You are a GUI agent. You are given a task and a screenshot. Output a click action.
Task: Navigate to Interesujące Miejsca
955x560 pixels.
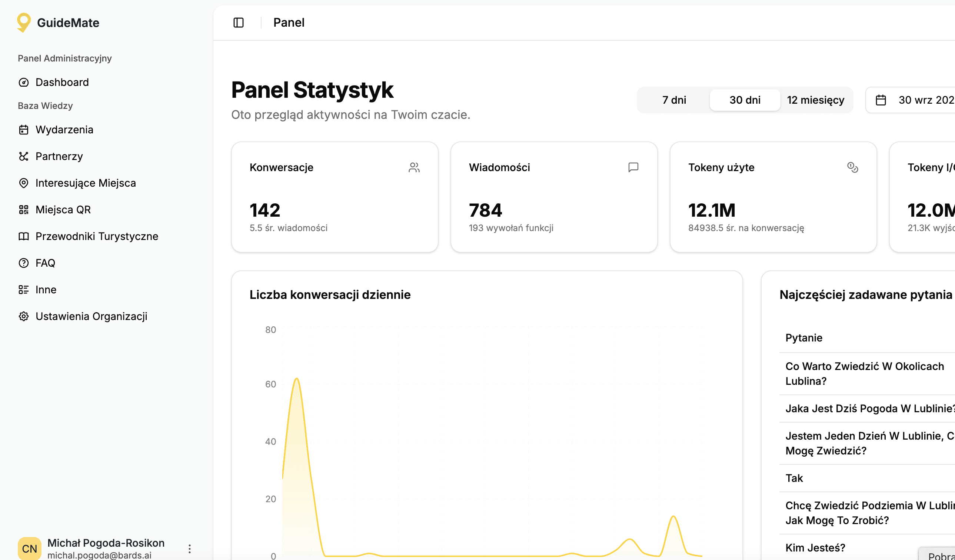(86, 183)
